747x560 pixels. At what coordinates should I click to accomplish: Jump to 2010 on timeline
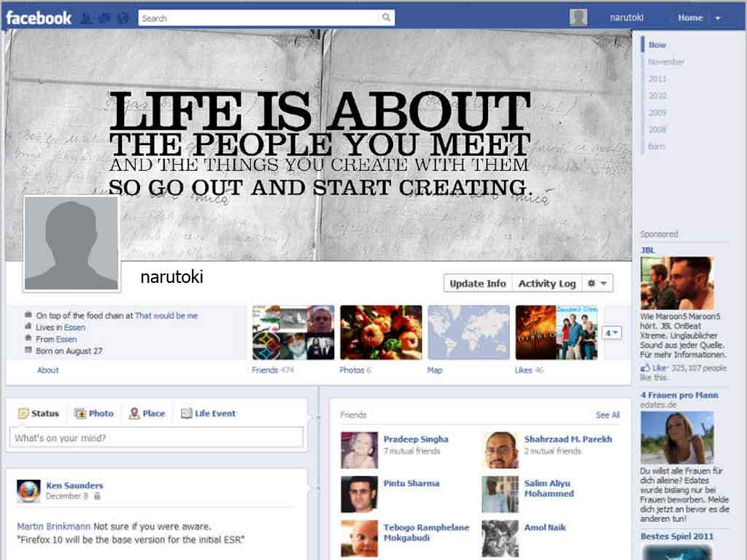[657, 96]
